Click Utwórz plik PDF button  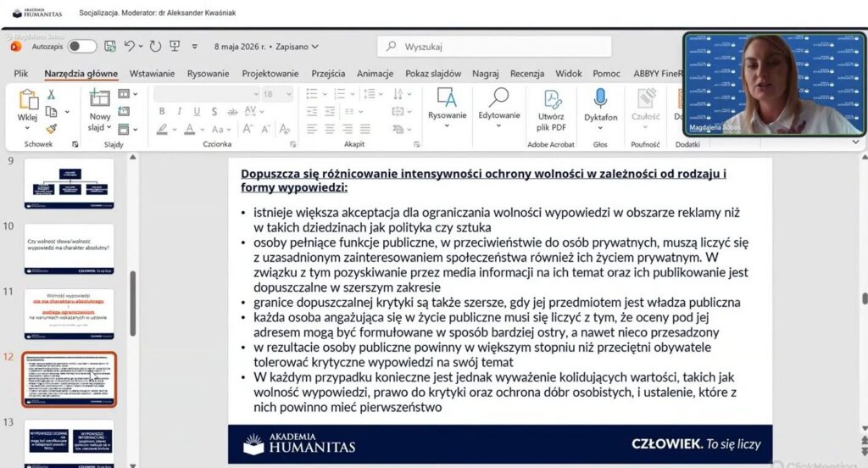coord(551,109)
